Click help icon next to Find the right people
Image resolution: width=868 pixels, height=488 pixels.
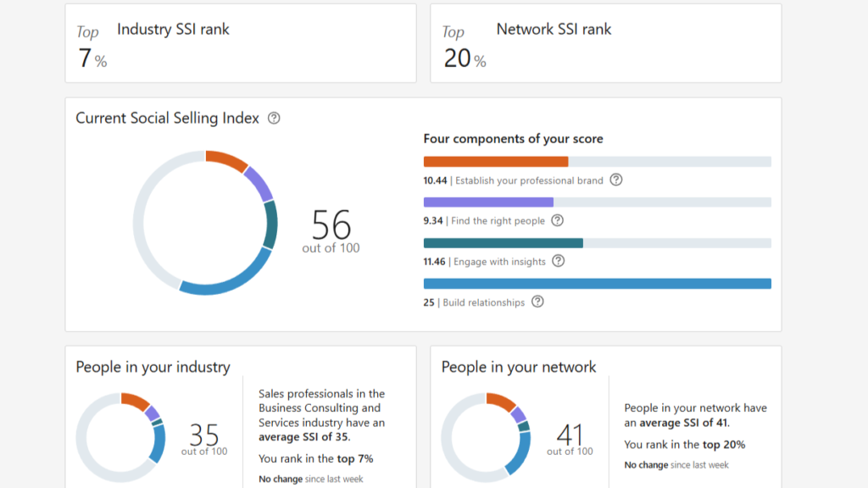click(557, 220)
